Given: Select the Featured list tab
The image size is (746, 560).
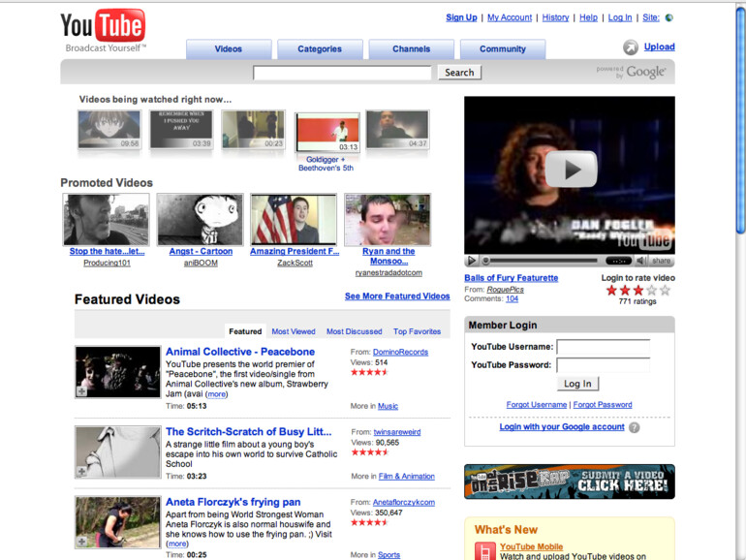Looking at the screenshot, I should [245, 331].
